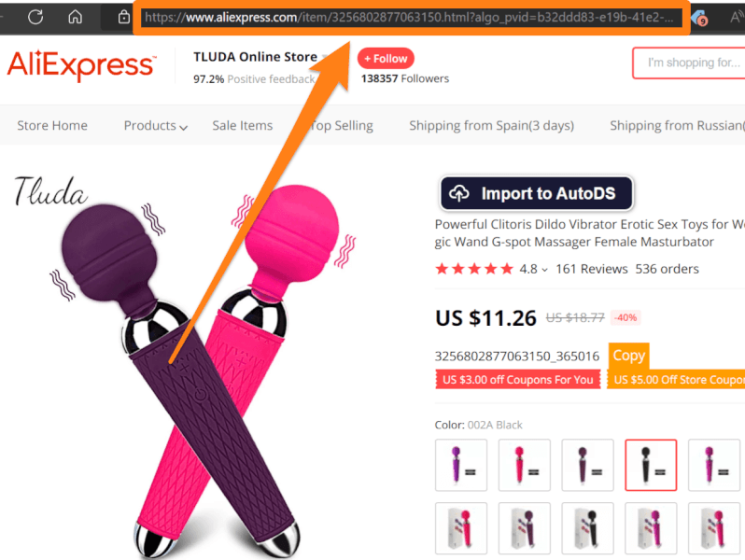Open the 161 Reviews link
This screenshot has width=745, height=560.
[x=592, y=269]
